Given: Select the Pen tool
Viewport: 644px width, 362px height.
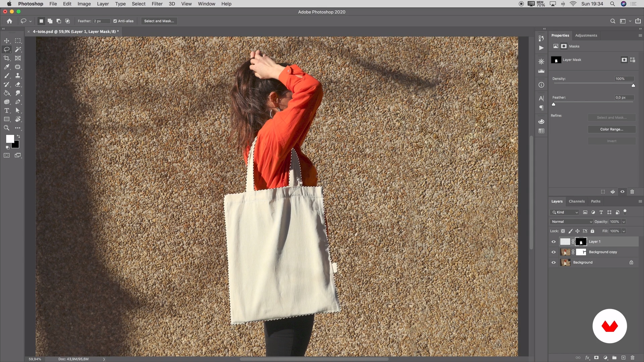Looking at the screenshot, I should coord(18,102).
